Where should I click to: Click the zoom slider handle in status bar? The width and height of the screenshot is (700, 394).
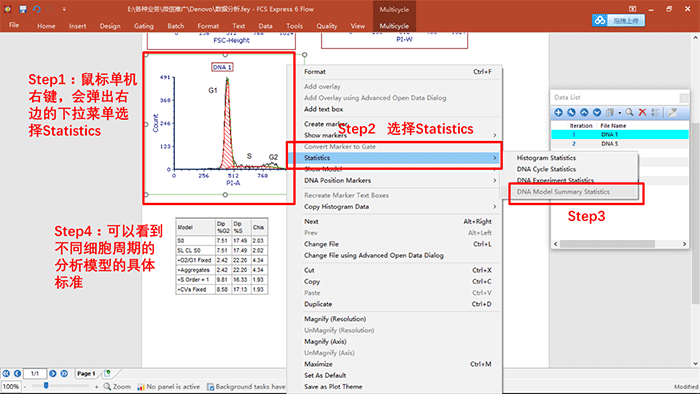click(46, 386)
